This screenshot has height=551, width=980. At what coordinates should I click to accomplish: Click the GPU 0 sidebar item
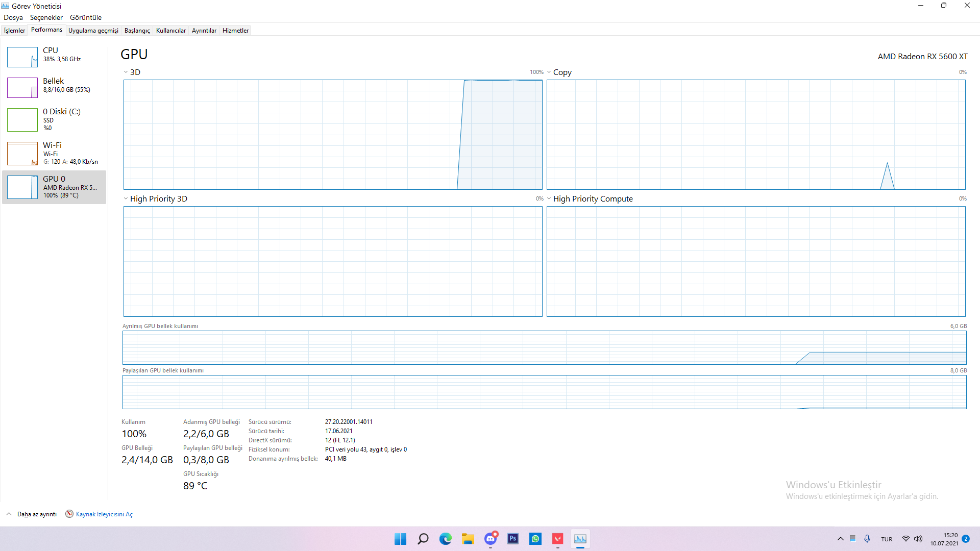click(54, 187)
